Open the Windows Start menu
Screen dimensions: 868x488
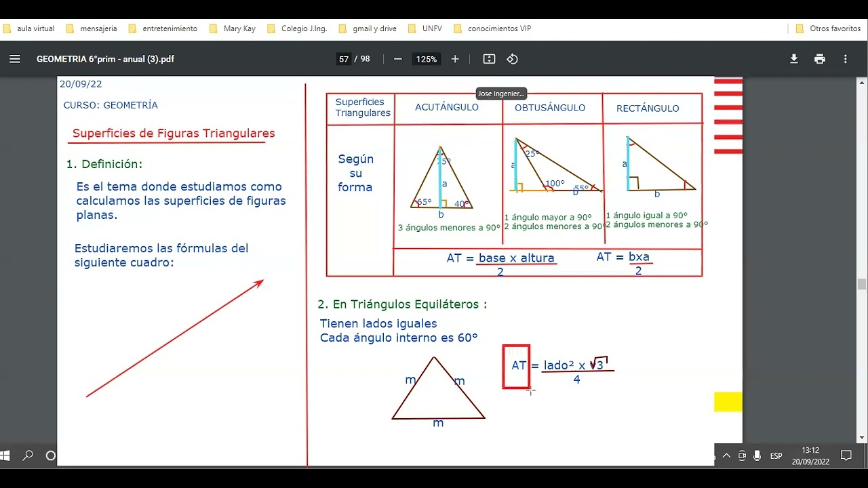tap(5, 455)
